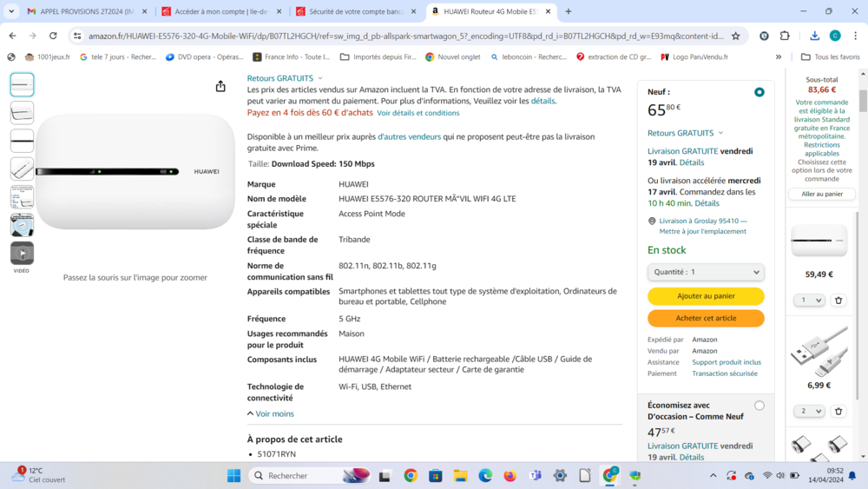Viewport: 868px width, 489px height.
Task: View site information icon in address bar
Action: (x=77, y=36)
